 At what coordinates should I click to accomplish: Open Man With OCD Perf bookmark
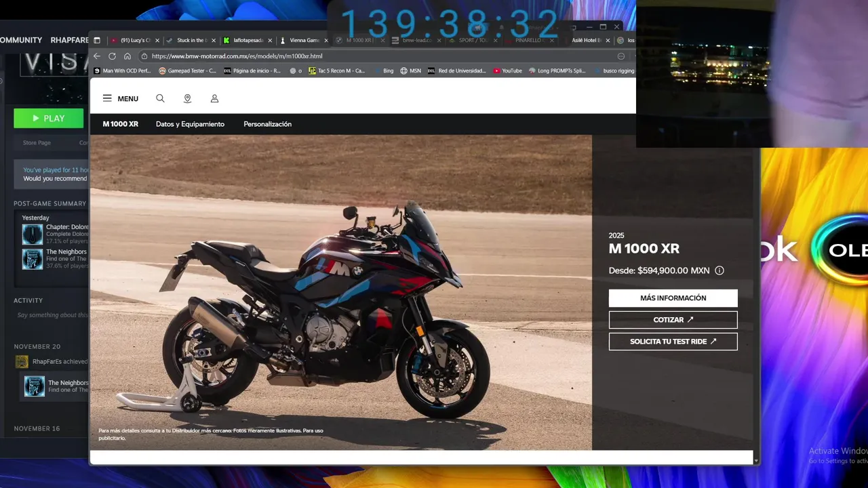click(x=122, y=70)
